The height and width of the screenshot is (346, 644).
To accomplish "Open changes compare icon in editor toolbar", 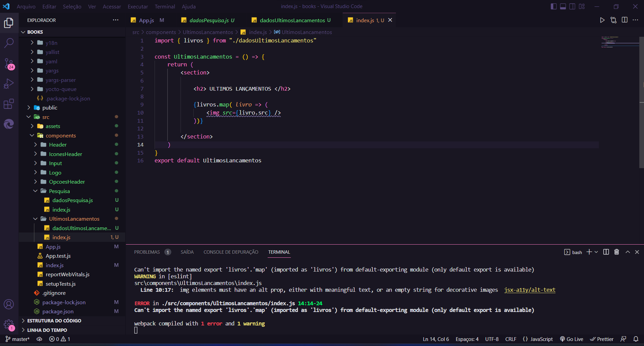I will point(613,20).
